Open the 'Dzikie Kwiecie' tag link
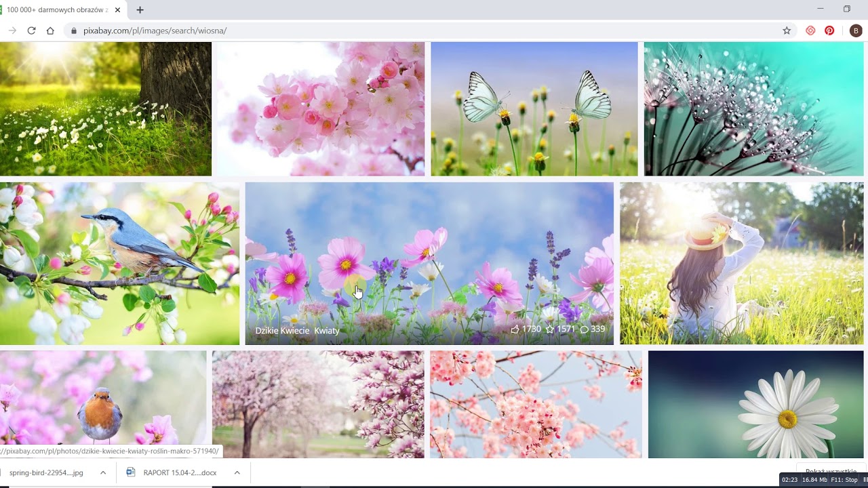The height and width of the screenshot is (488, 868). [282, 331]
